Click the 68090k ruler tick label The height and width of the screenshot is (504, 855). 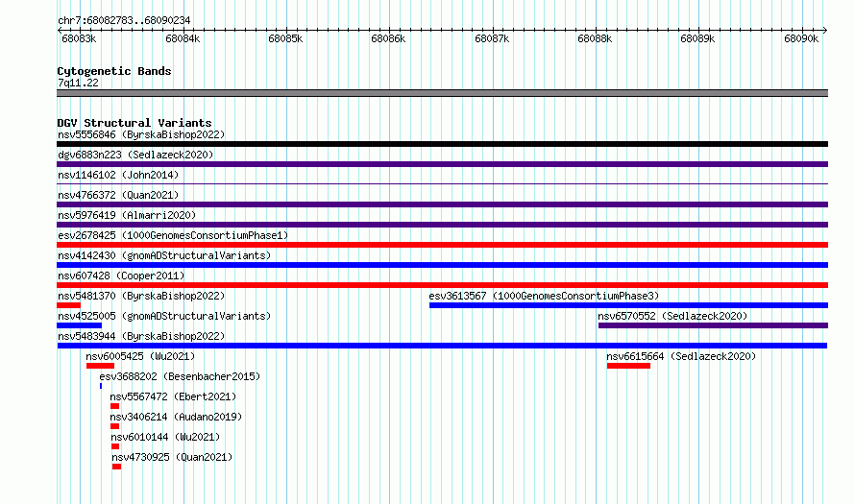click(801, 38)
